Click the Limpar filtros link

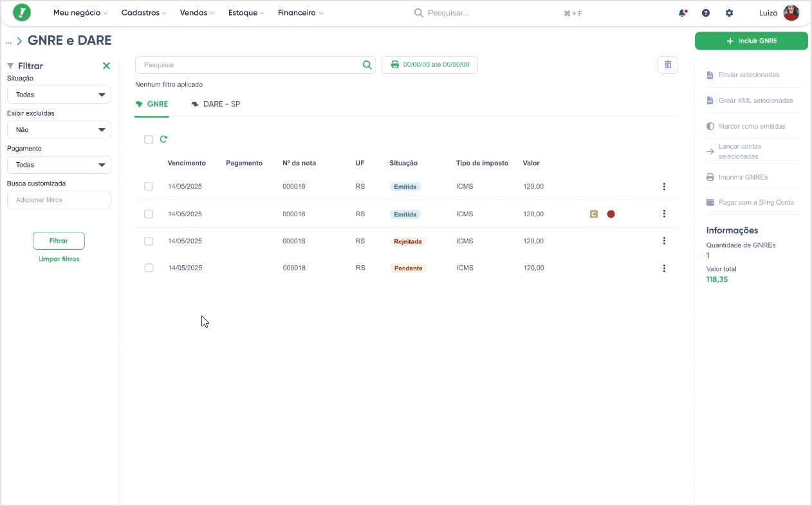pyautogui.click(x=59, y=259)
